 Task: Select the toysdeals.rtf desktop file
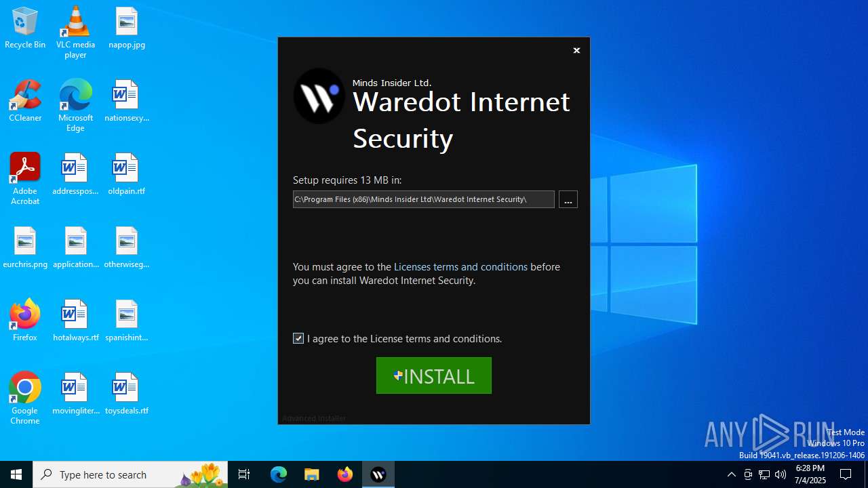click(127, 394)
